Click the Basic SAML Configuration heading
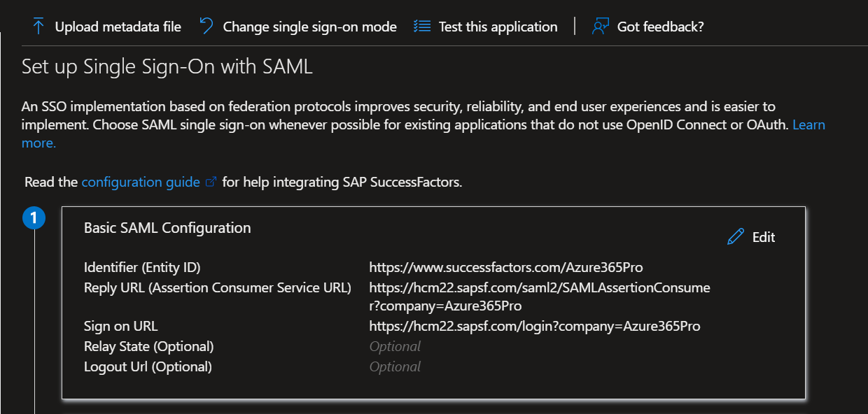Image resolution: width=868 pixels, height=414 pixels. [x=167, y=228]
